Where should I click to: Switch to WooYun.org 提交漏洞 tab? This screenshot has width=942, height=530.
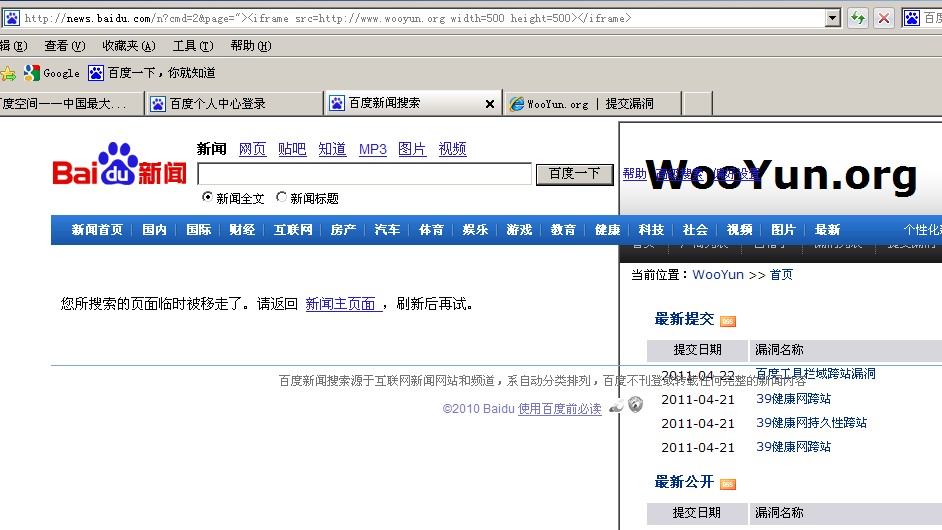(593, 103)
